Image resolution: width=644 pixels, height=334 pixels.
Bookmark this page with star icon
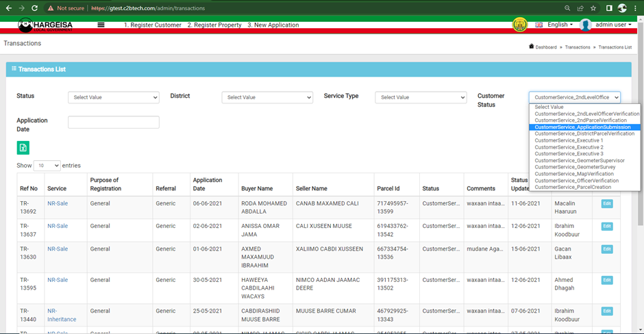click(x=593, y=8)
